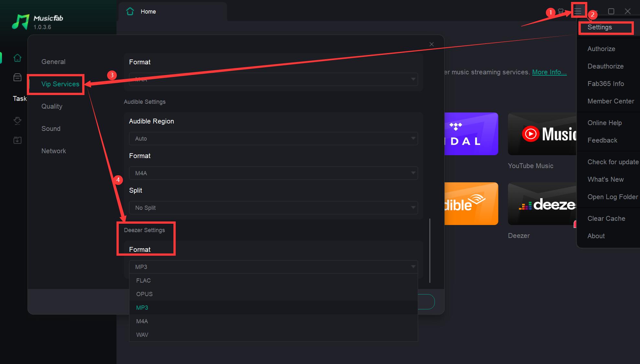Close the Musicfab window
Screen dimensions: 640x364
click(x=628, y=11)
